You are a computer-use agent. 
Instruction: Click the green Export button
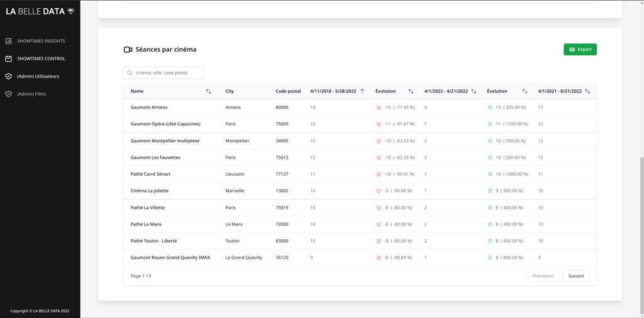pos(580,49)
